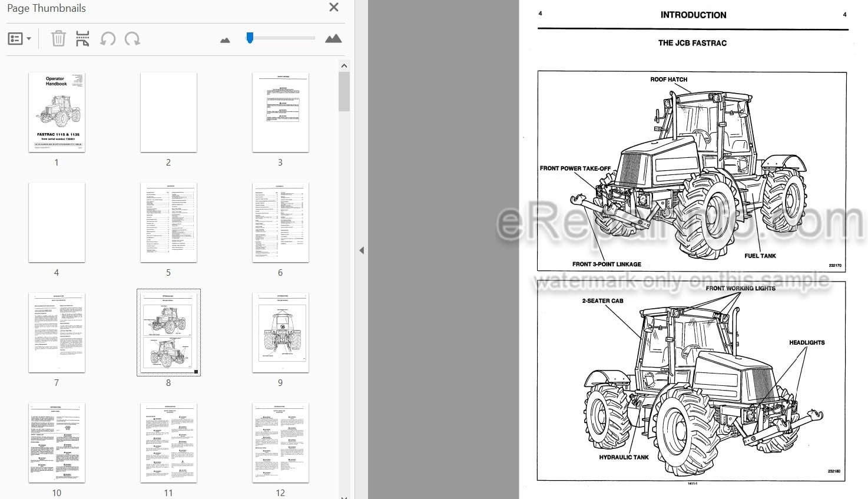Click the figure number 232180
The height and width of the screenshot is (499, 868).
pyautogui.click(x=834, y=471)
